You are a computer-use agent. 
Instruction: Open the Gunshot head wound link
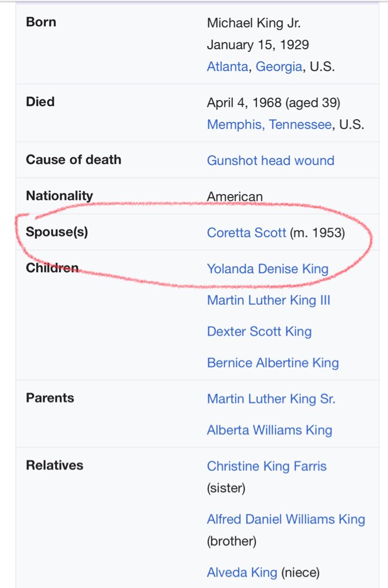[271, 161]
